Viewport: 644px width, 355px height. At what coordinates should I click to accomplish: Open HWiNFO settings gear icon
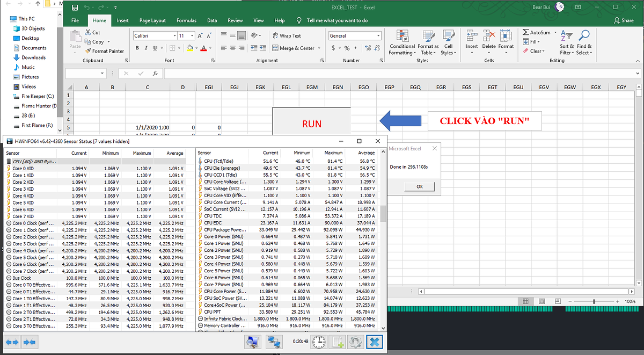(355, 342)
